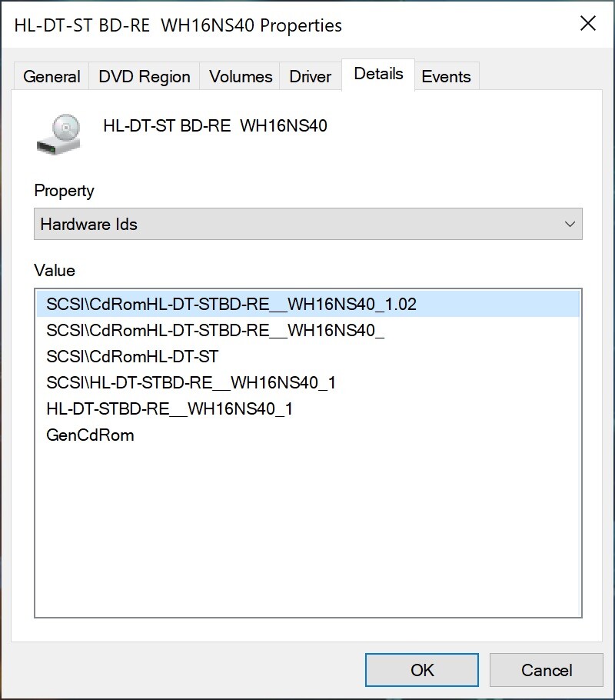
Task: Select the SCSI\CdRomHL-DT-ST value
Action: point(308,356)
